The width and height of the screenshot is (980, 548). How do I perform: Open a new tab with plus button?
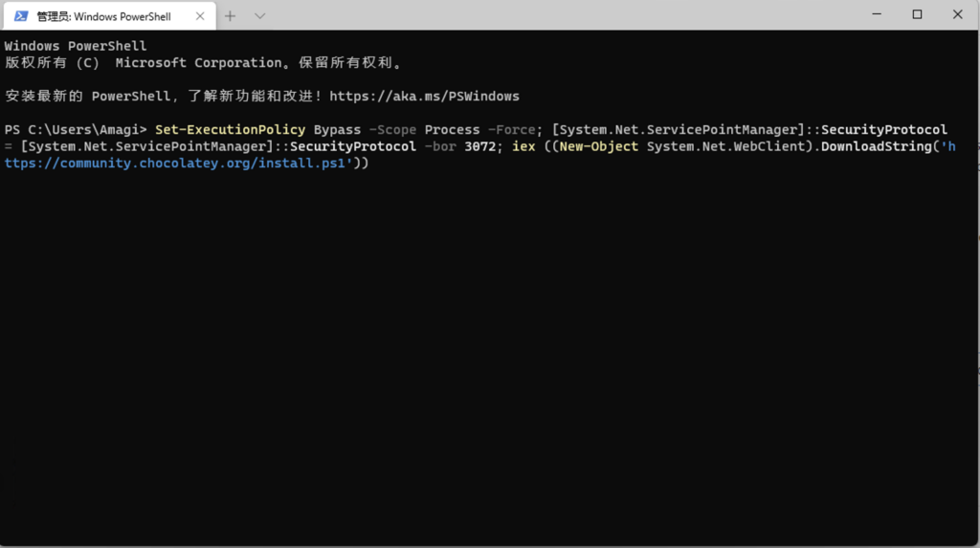(230, 16)
